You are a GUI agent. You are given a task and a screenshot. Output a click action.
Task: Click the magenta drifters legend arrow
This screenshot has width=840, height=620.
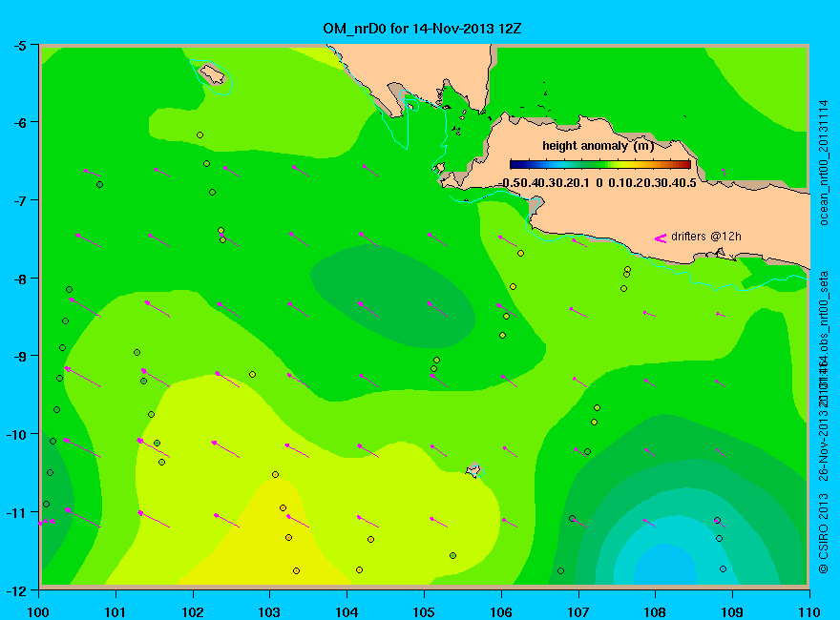coord(661,238)
